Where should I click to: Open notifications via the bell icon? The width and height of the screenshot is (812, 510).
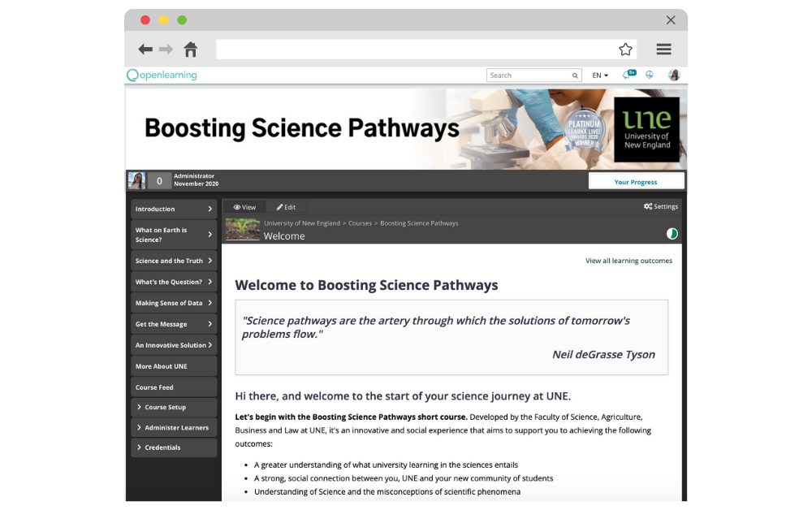(628, 74)
